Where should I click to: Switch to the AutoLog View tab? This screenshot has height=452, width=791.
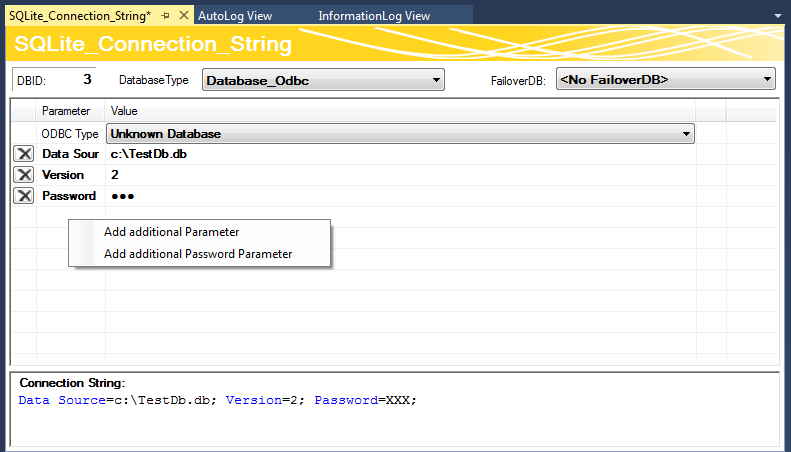[x=235, y=16]
